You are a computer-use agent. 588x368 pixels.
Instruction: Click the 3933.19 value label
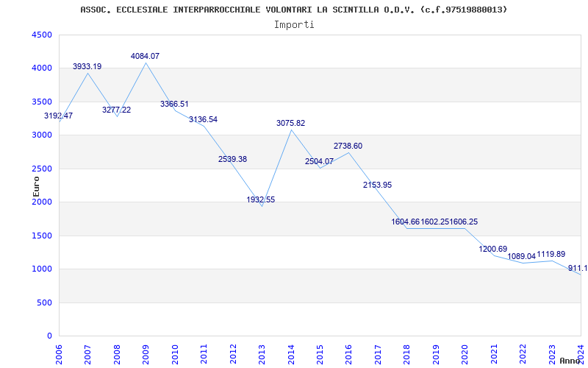coord(87,67)
